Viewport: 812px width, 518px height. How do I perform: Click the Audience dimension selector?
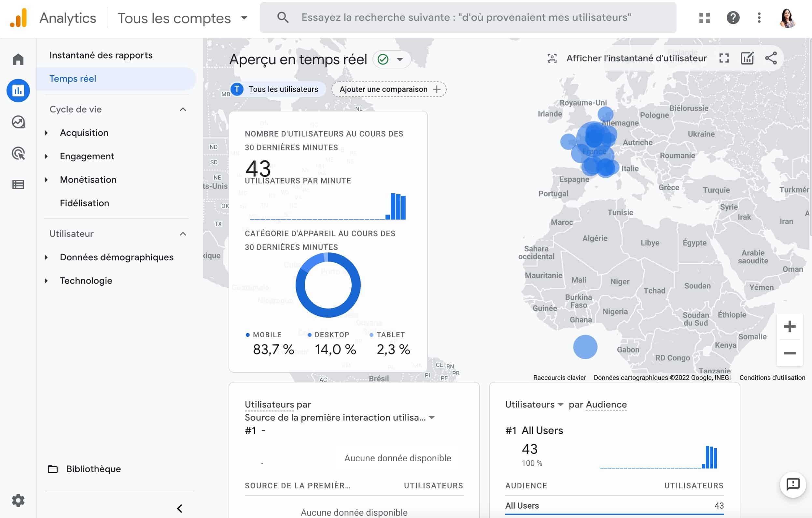(x=606, y=404)
